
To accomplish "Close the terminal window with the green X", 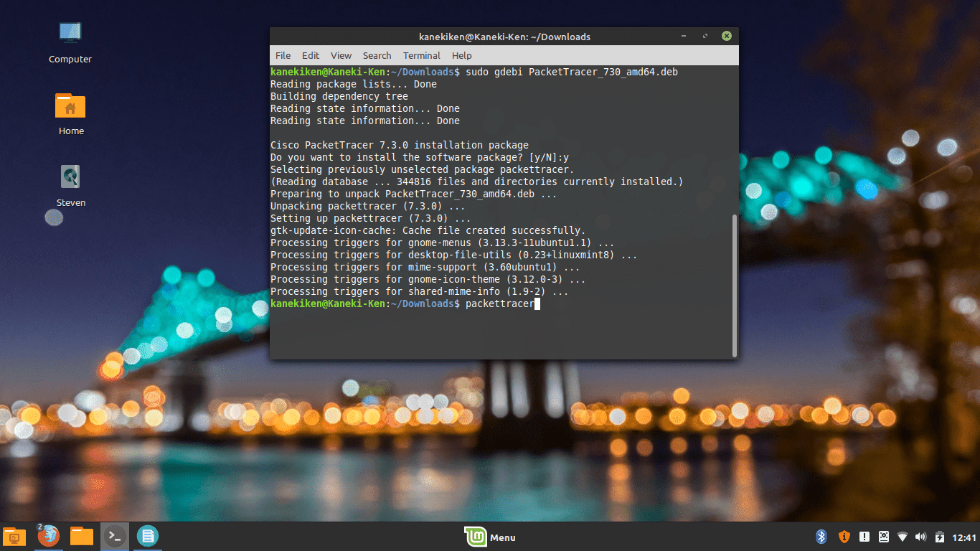I will [727, 36].
